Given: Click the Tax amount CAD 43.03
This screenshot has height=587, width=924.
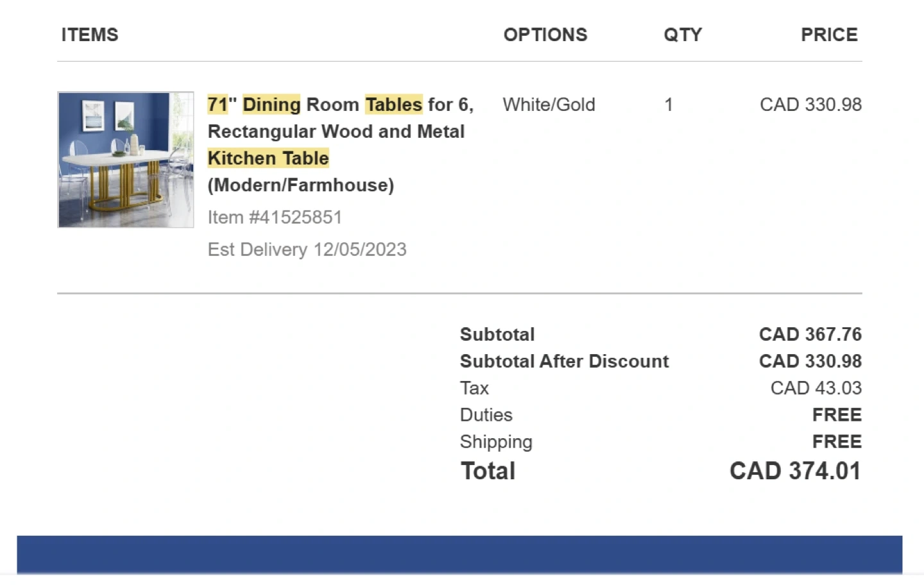Looking at the screenshot, I should [816, 388].
